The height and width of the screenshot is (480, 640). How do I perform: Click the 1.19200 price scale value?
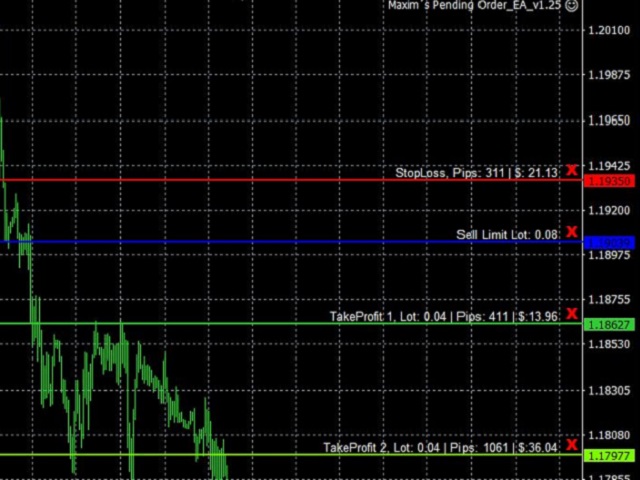tap(609, 211)
